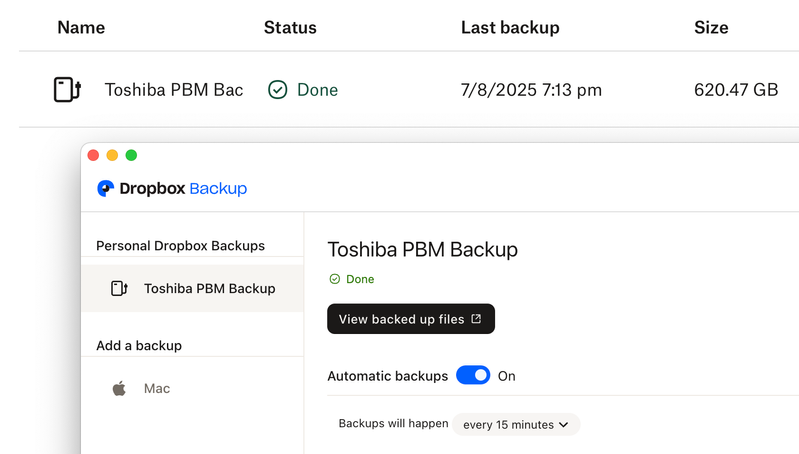Click the chevron arrow on frequency selector
Screen dimensions: 799x454
(564, 424)
